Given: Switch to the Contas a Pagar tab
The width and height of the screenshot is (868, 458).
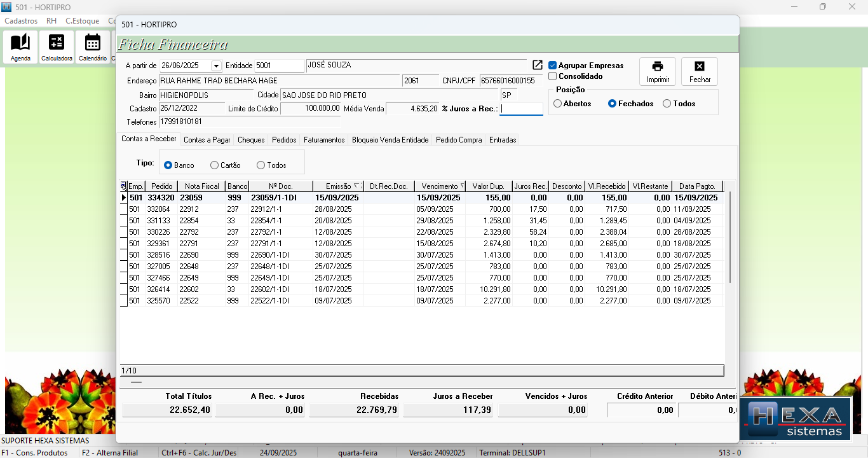Looking at the screenshot, I should pos(207,140).
